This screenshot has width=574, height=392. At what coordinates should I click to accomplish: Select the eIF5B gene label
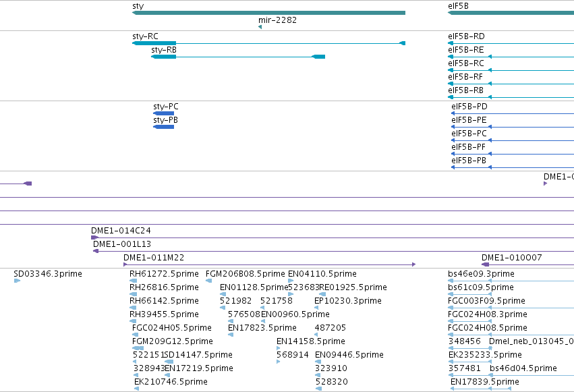[458, 6]
